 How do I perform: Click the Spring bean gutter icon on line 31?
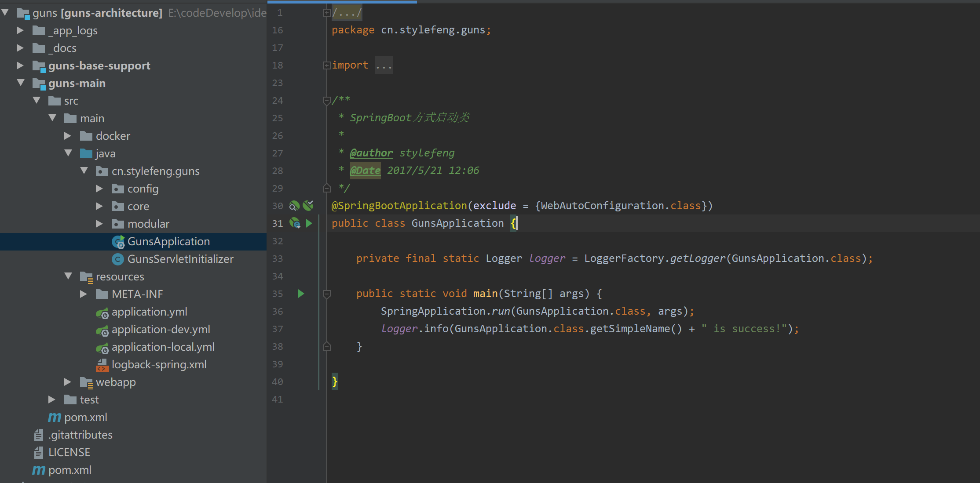click(x=295, y=223)
